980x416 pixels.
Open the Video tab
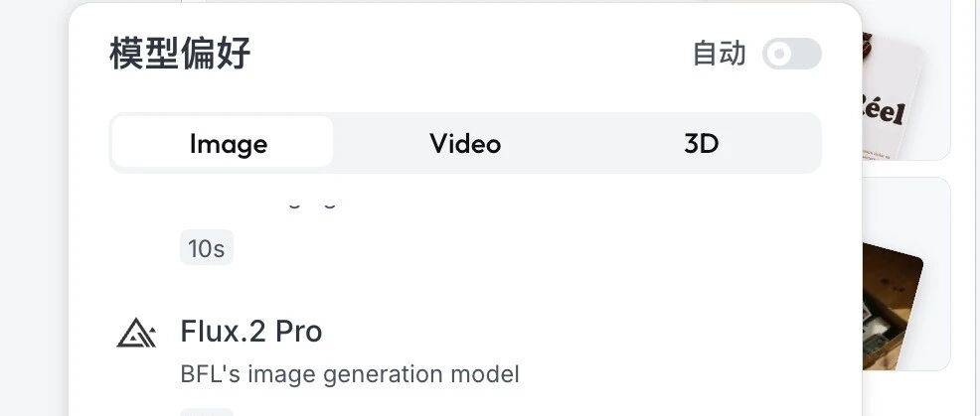pos(465,143)
